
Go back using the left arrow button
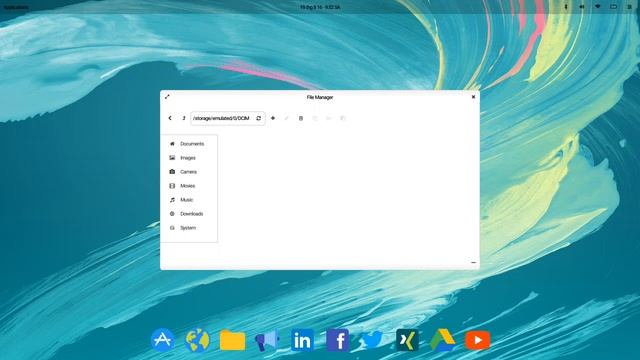[x=170, y=118]
